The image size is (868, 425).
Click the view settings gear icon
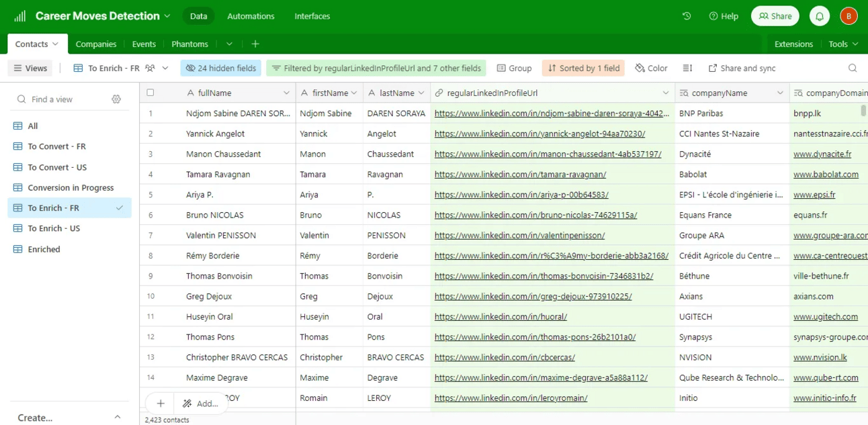[116, 99]
